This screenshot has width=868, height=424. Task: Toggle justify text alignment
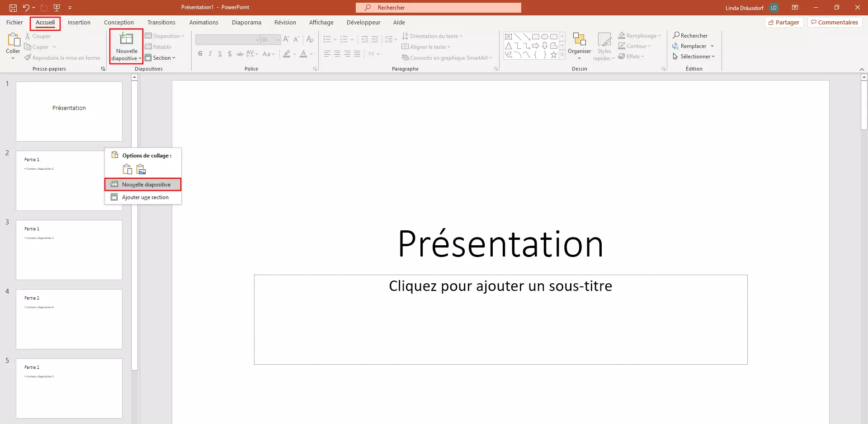pyautogui.click(x=357, y=54)
